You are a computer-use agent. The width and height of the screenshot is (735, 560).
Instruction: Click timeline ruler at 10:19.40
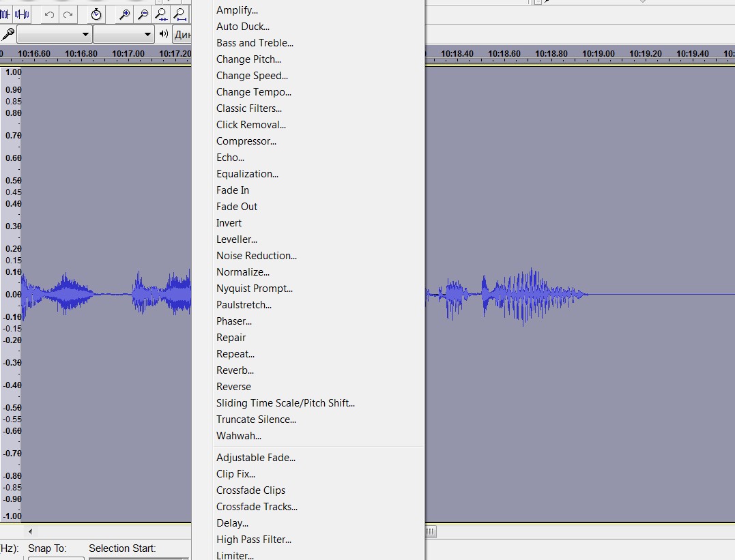[692, 53]
